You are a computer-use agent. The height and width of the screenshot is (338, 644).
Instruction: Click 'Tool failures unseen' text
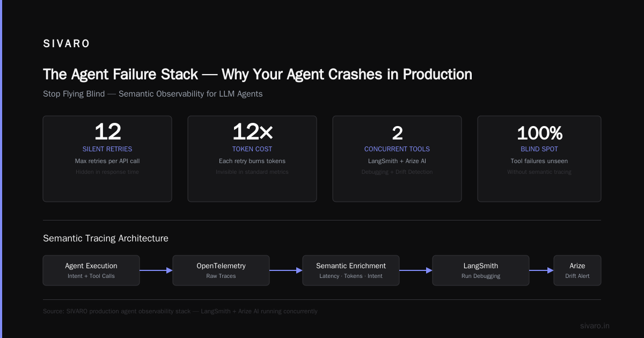539,161
